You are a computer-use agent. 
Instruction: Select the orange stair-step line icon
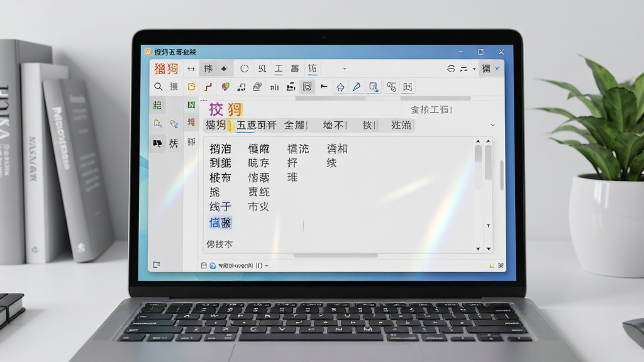click(208, 87)
